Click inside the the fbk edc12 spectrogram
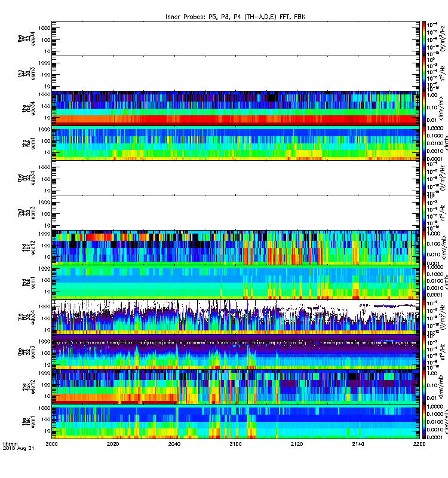The width and height of the screenshot is (448, 478). pyautogui.click(x=235, y=387)
